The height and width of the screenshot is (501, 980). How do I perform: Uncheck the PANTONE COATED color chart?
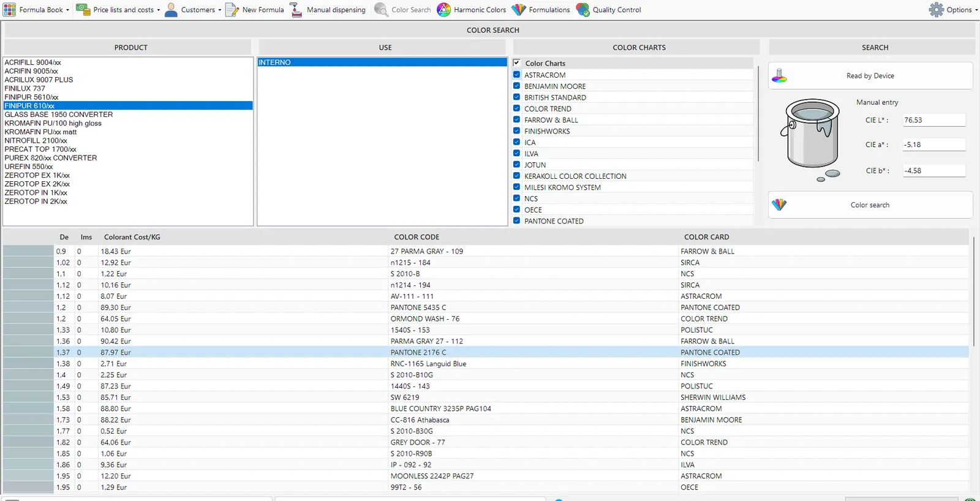tap(516, 220)
